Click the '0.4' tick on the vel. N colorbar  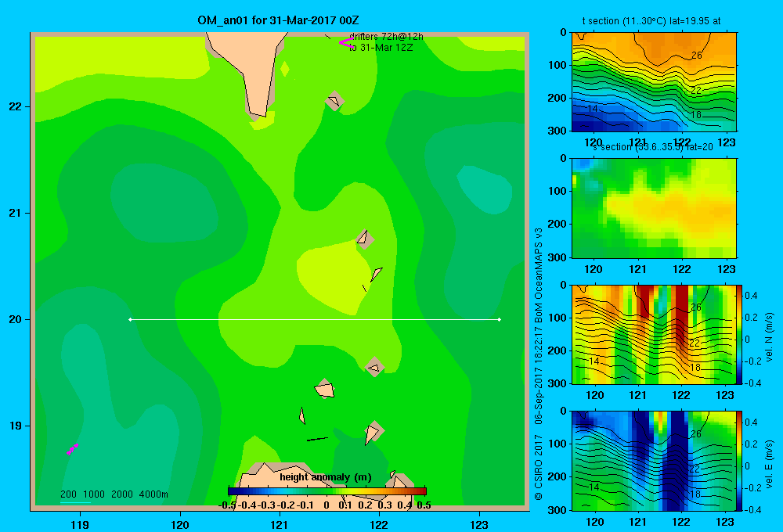(x=751, y=296)
